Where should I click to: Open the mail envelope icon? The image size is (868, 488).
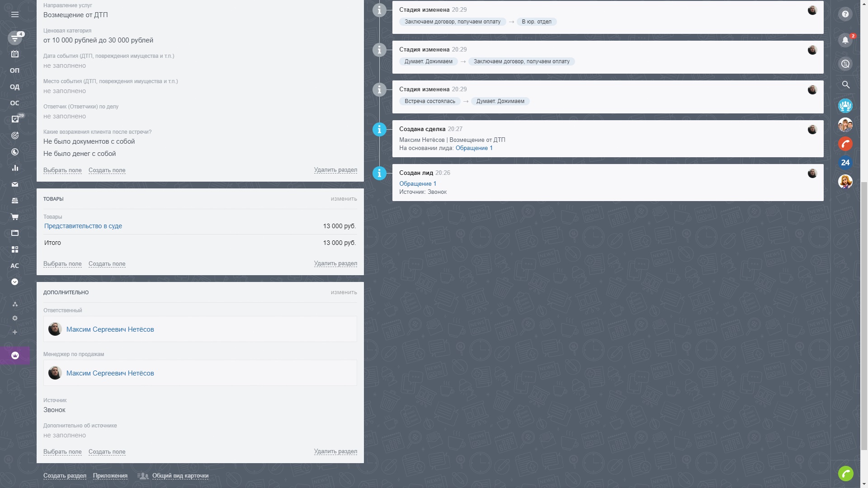(15, 184)
